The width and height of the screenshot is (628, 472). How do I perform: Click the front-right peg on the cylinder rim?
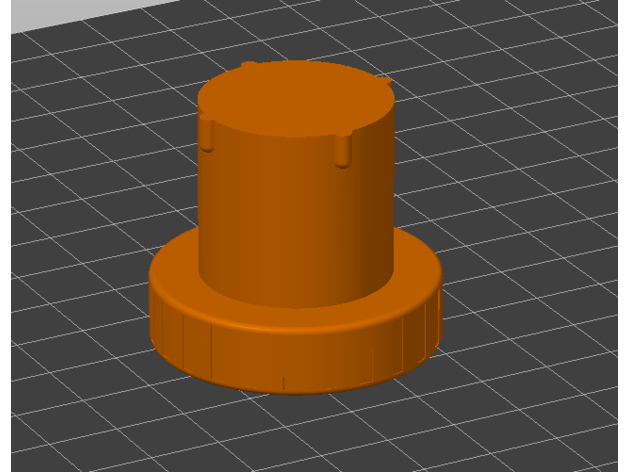342,150
